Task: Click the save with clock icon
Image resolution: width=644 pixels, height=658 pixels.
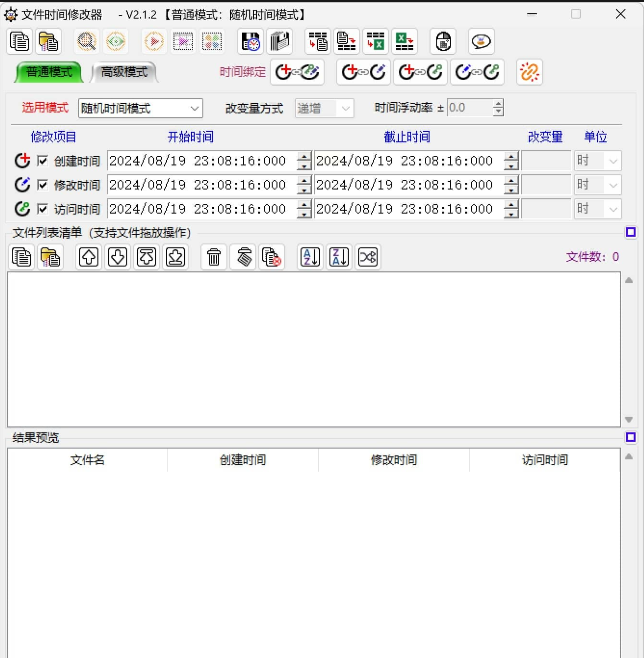Action: pyautogui.click(x=250, y=42)
